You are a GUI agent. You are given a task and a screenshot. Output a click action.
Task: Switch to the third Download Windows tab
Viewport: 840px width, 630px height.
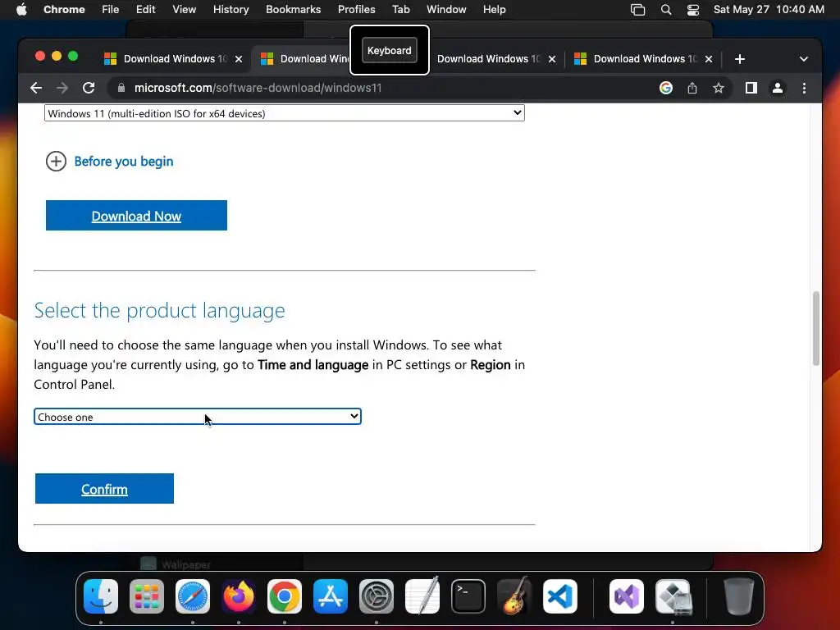(x=489, y=59)
